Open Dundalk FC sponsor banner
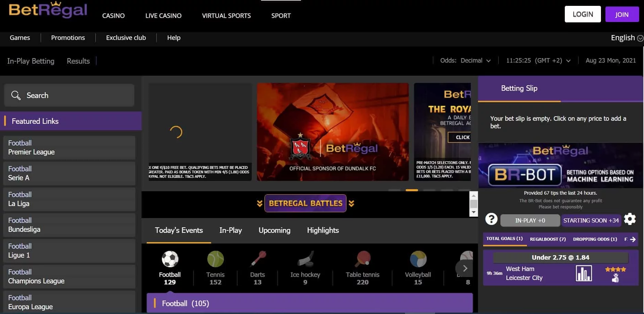This screenshot has height=314, width=644. [333, 132]
